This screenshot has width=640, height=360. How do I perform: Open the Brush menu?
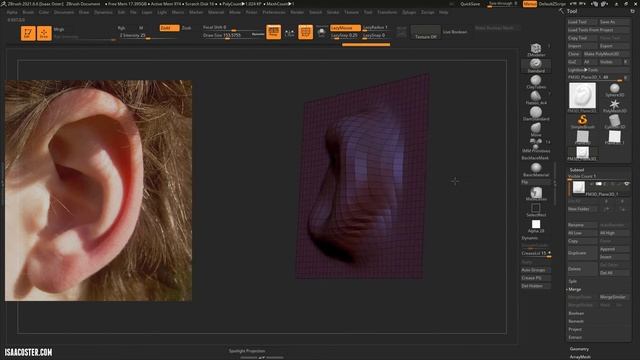coord(28,12)
